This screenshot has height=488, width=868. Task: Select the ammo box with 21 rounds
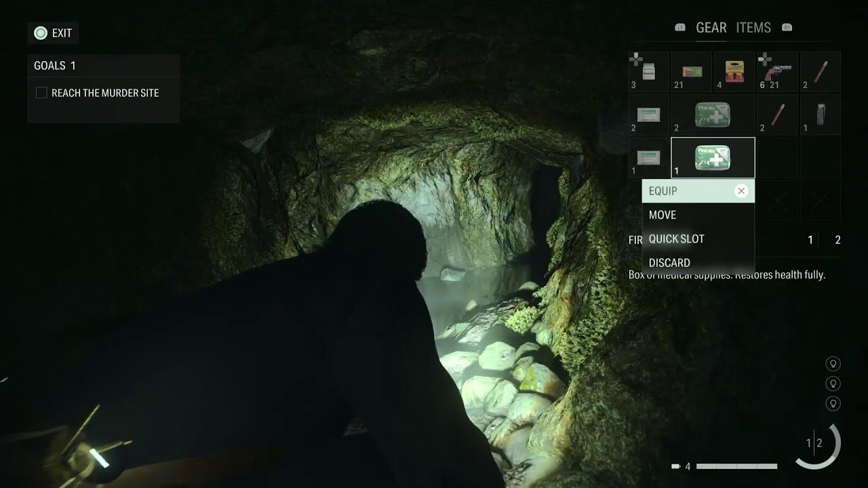692,72
